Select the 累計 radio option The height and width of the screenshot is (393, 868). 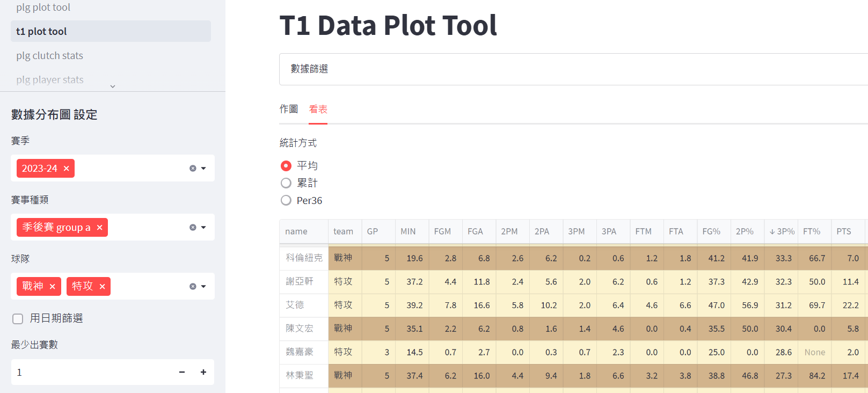click(x=286, y=183)
